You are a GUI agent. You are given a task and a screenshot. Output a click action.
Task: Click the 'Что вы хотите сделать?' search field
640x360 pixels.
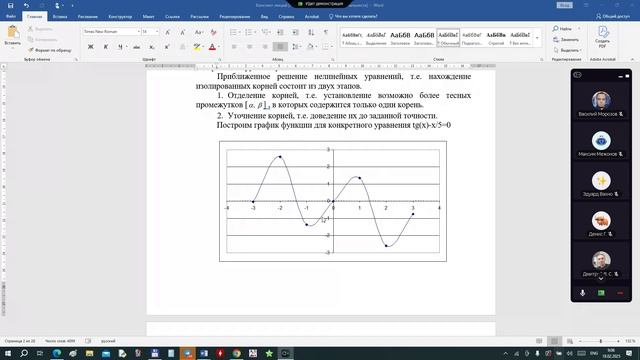(x=353, y=16)
